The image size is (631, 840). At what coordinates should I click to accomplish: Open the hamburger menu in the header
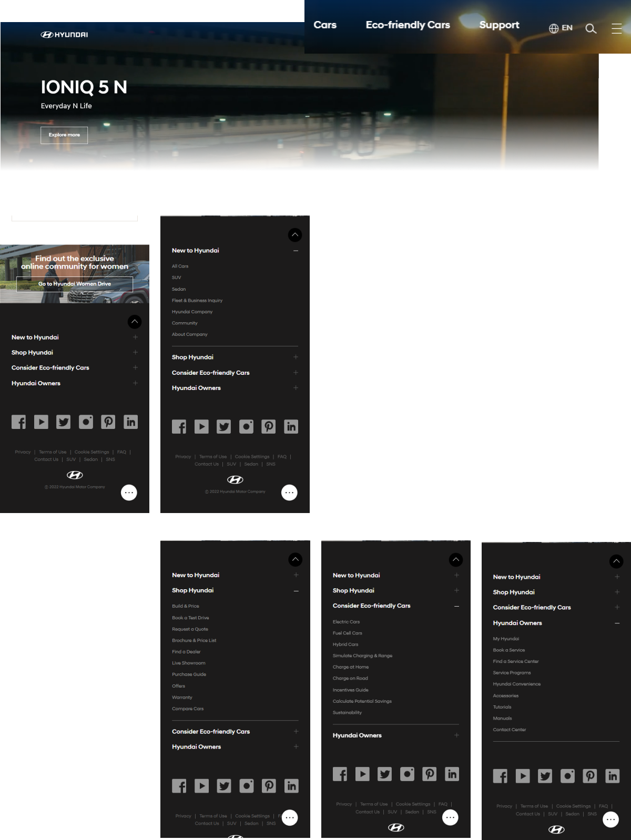tap(617, 28)
